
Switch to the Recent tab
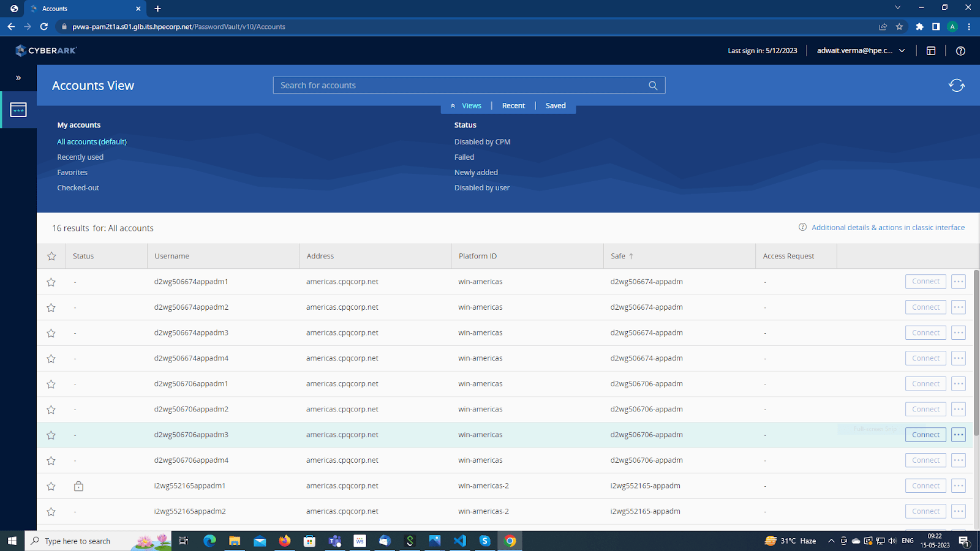513,105
